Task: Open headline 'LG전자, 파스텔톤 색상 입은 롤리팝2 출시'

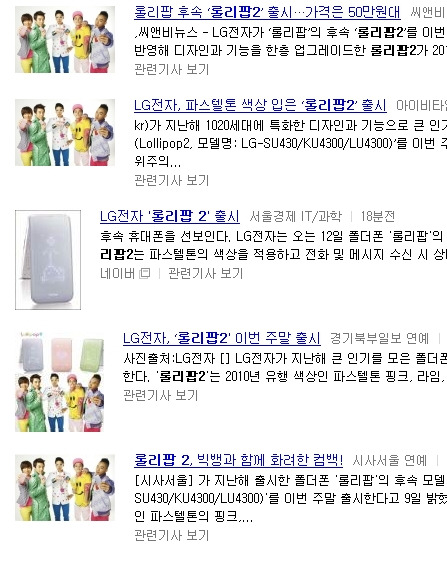Action: point(260,106)
